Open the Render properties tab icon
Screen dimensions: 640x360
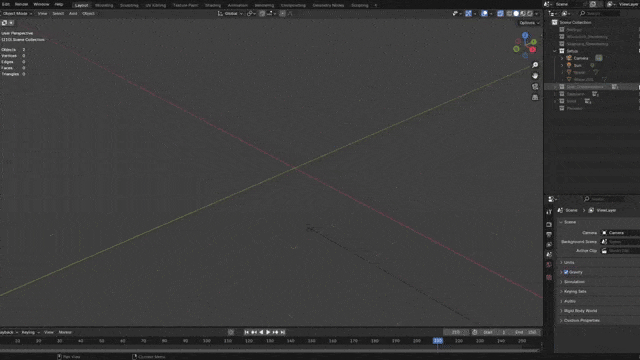(549, 224)
